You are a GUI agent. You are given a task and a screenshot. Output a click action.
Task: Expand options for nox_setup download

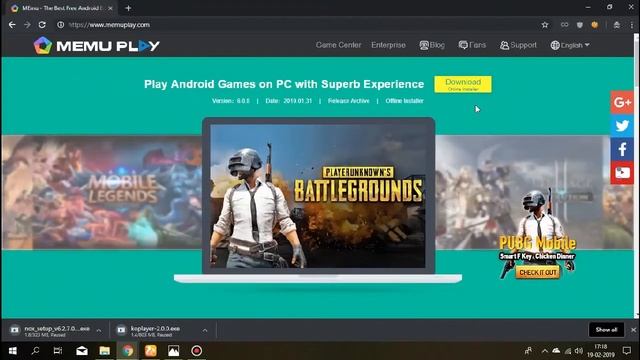pyautogui.click(x=99, y=331)
